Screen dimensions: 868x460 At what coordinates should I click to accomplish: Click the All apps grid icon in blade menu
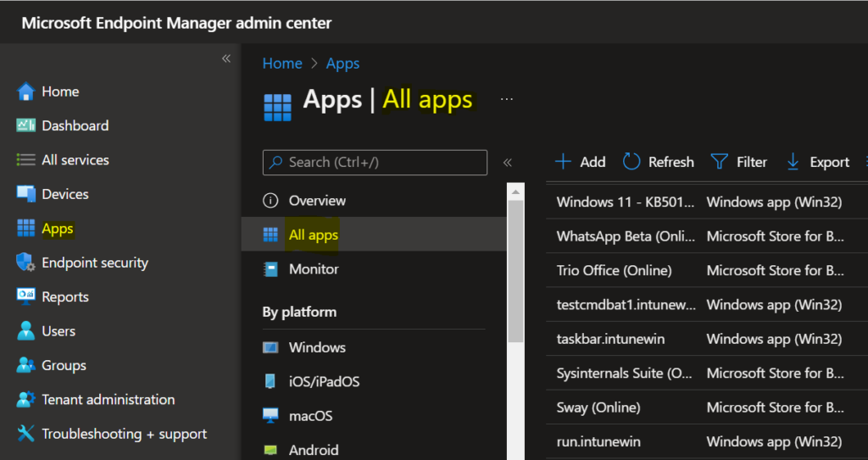[x=270, y=235]
